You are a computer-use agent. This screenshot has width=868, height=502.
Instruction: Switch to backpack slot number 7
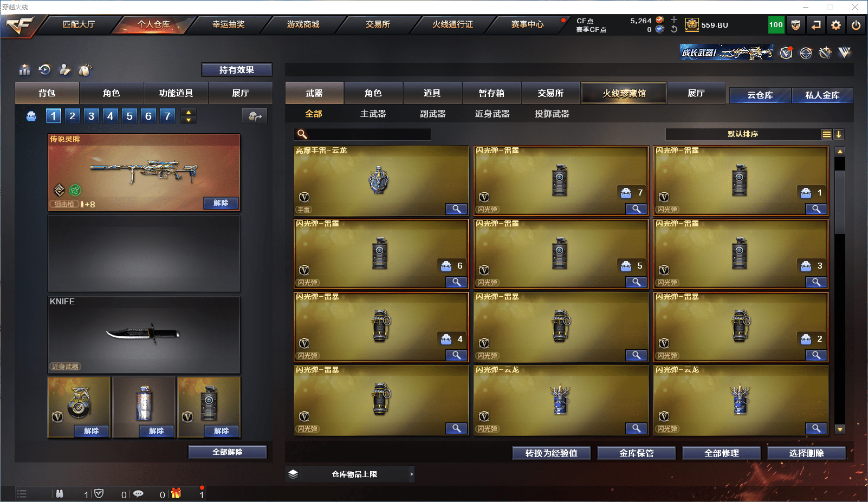(167, 116)
